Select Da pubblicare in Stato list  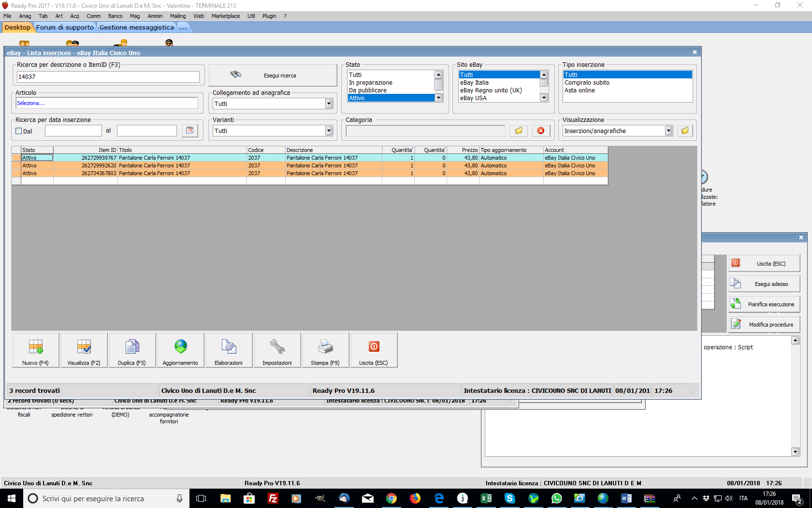tap(368, 90)
